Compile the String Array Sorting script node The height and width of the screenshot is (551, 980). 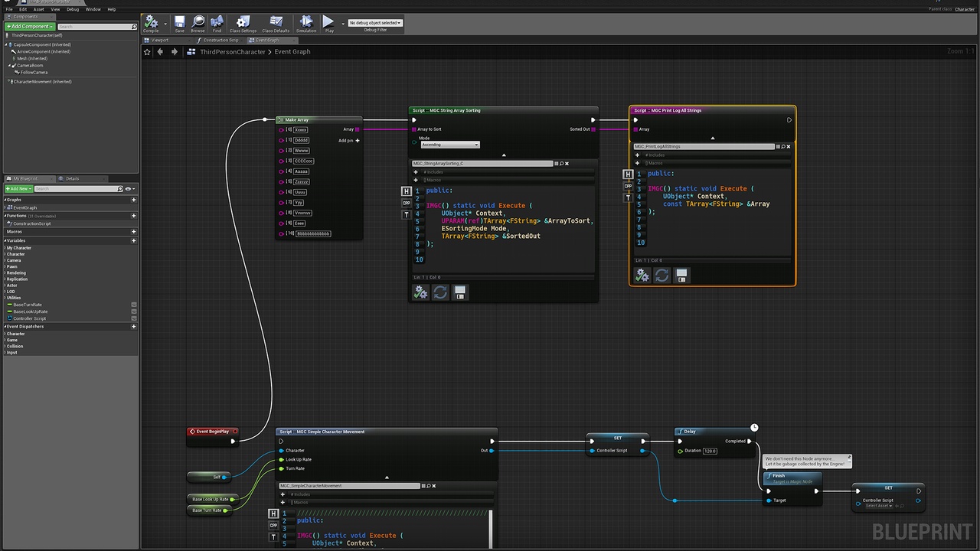pos(420,292)
